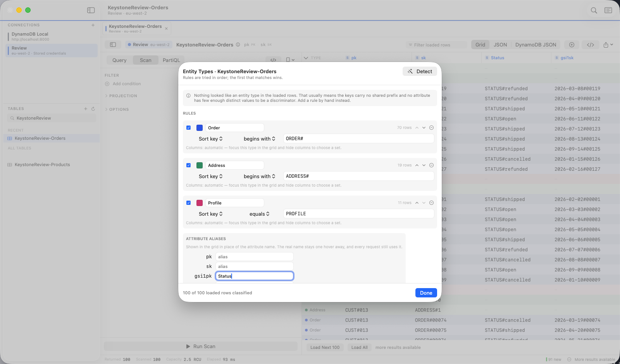
Task: Click the pk alias field
Action: pos(254,257)
